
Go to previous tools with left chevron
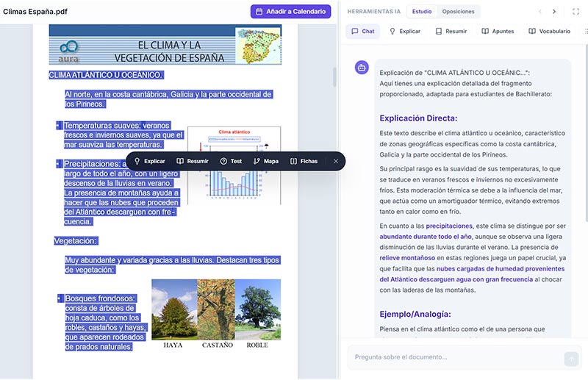(x=540, y=12)
